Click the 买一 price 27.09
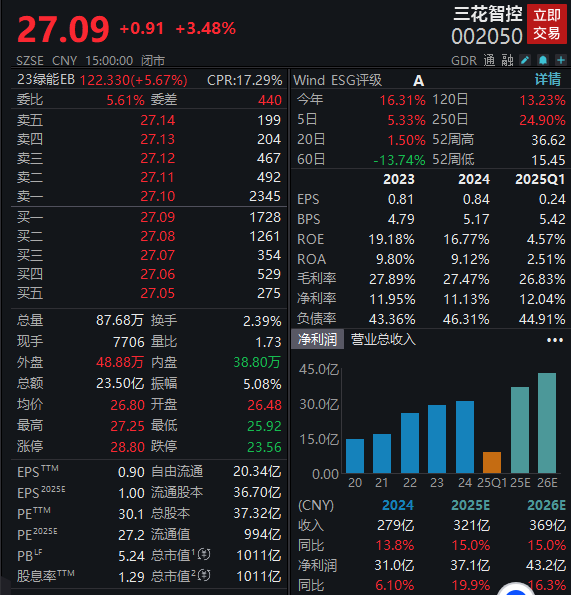Image resolution: width=571 pixels, height=595 pixels. tap(157, 217)
